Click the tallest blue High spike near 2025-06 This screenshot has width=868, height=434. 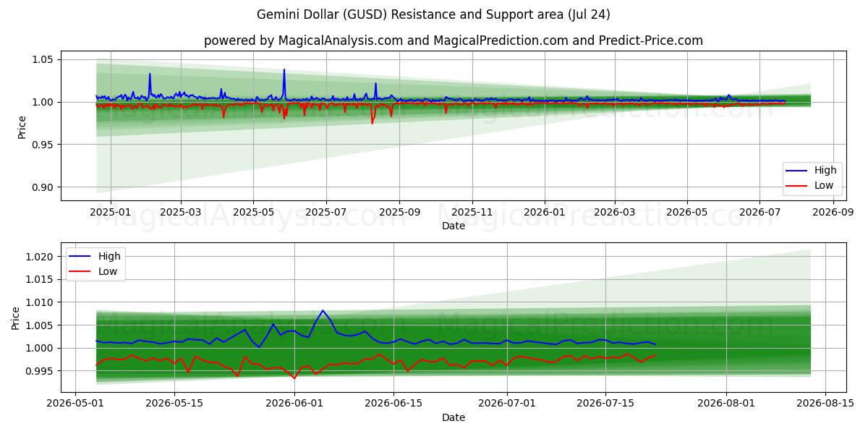[284, 70]
